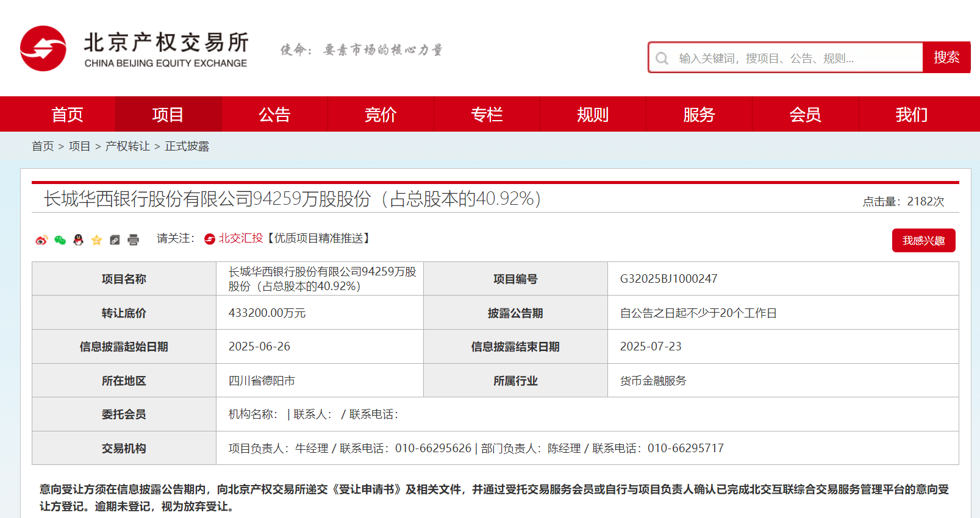Screen dimensions: 980x518
Task: Share via the QQ penguin icon
Action: coord(78,240)
